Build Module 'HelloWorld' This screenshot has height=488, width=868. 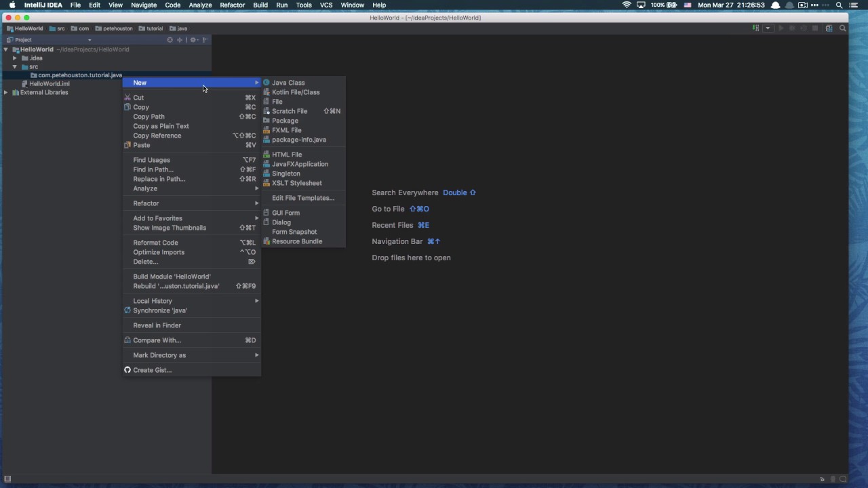(192, 277)
